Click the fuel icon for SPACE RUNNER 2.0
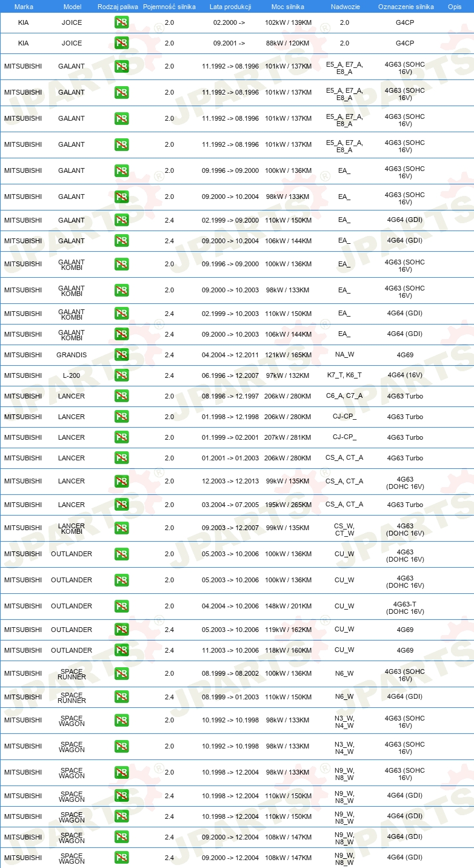Image resolution: width=474 pixels, height=868 pixels. [x=121, y=674]
